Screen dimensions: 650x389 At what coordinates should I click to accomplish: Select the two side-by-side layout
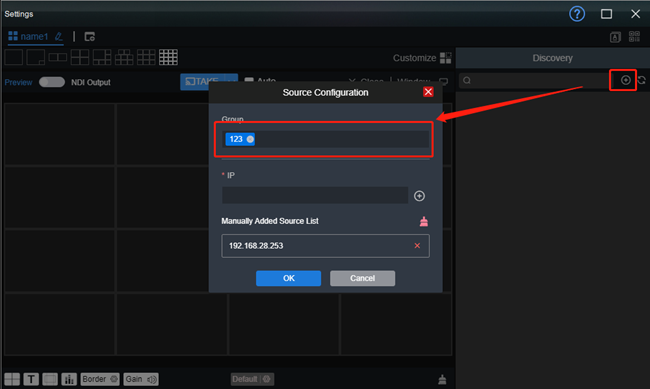coord(58,57)
